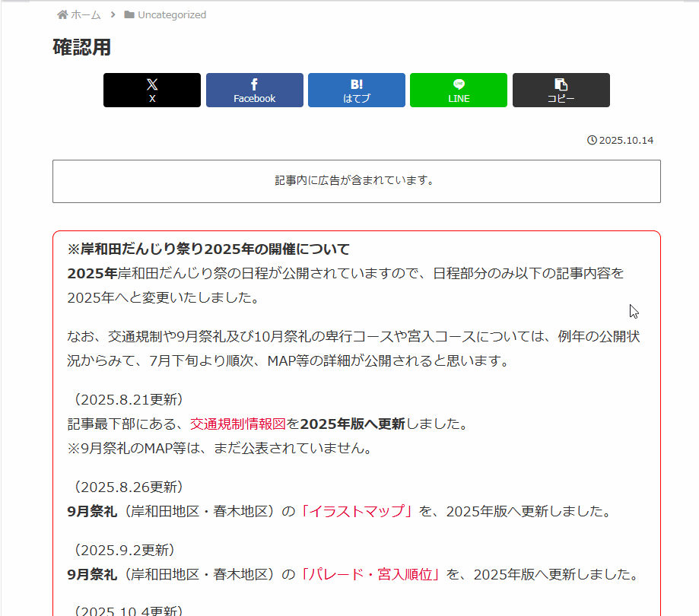The height and width of the screenshot is (616, 699).
Task: Open the 交通規制情報図 link
Action: tap(237, 424)
